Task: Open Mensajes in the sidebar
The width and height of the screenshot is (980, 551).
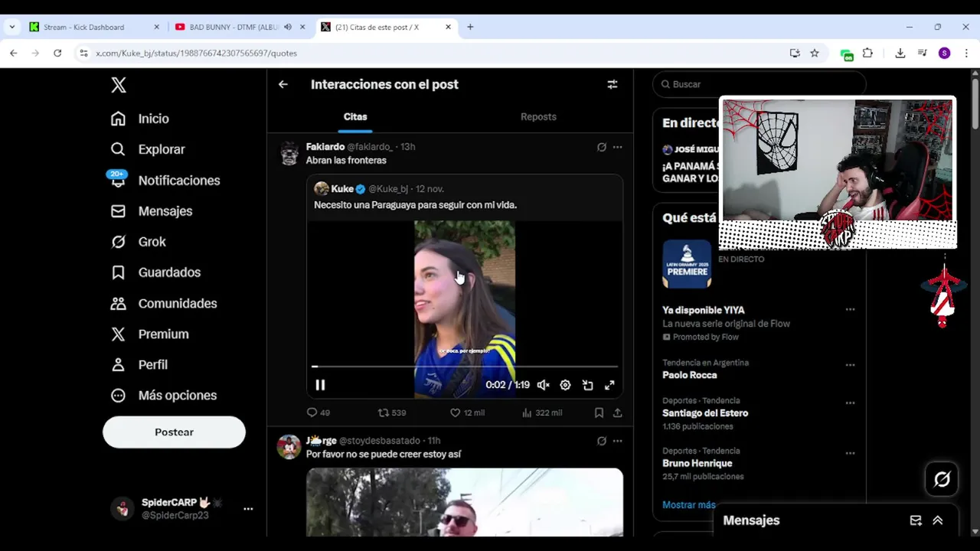Action: click(152, 211)
